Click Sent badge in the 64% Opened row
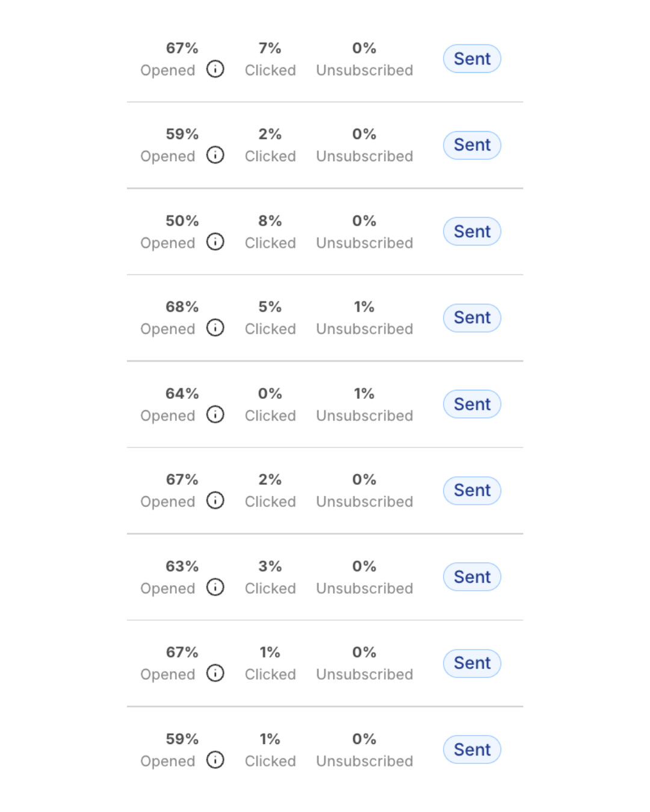The width and height of the screenshot is (650, 812). point(472,404)
